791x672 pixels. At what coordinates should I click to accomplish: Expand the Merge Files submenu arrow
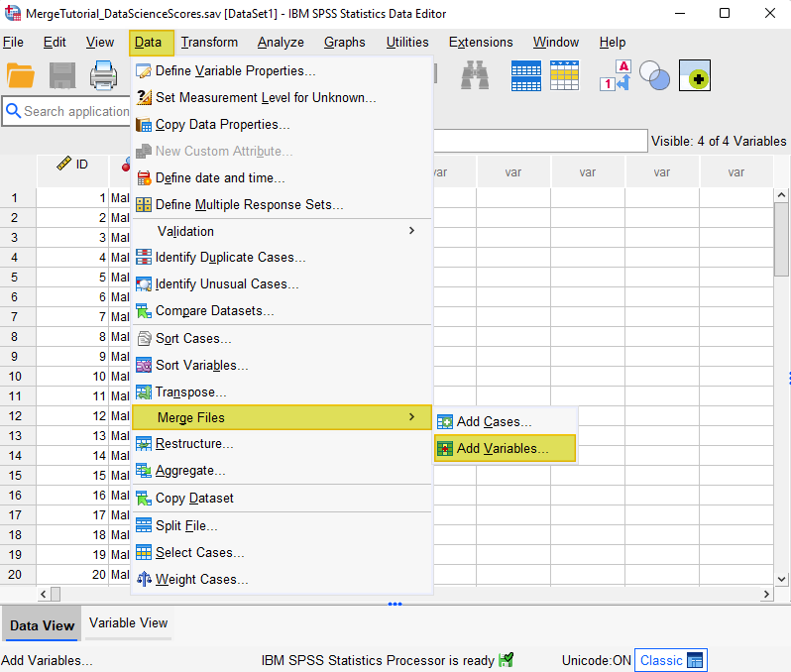(x=411, y=417)
